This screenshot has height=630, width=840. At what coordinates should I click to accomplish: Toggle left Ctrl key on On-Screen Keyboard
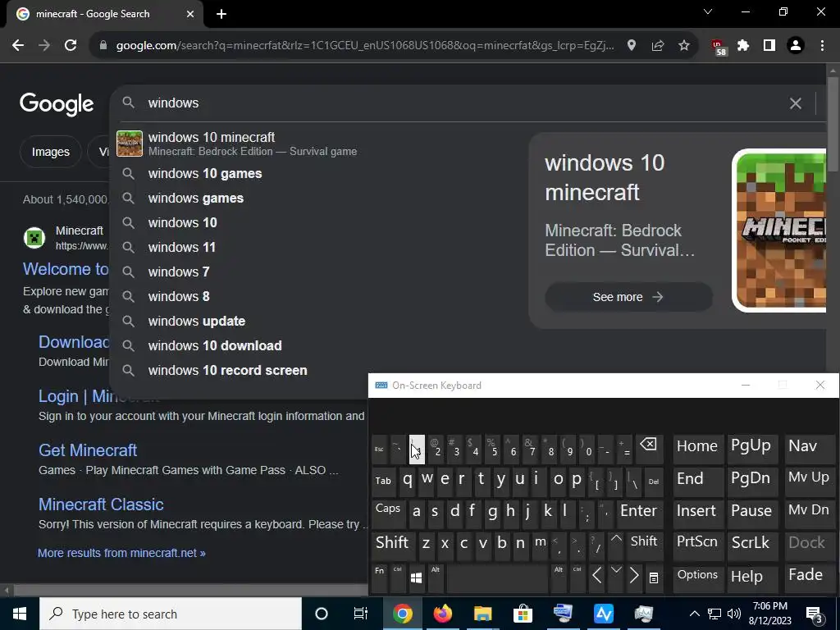[398, 578]
